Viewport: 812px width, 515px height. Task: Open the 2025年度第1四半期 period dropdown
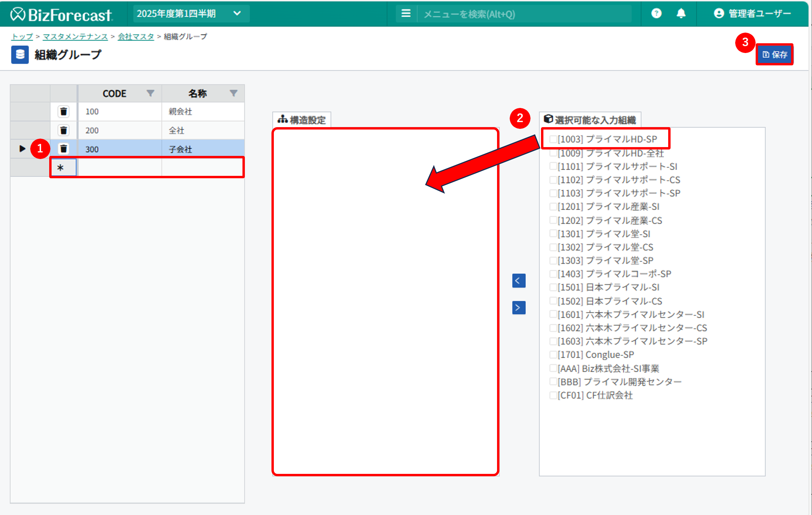tap(191, 14)
